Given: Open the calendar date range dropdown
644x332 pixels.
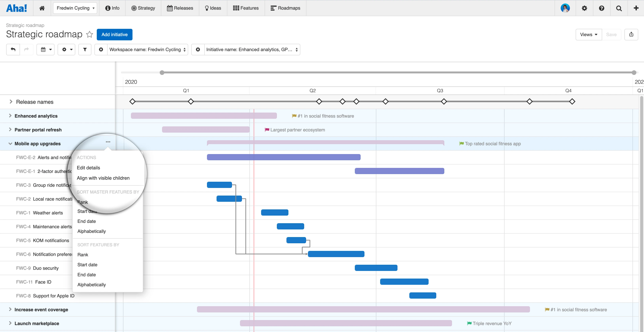Looking at the screenshot, I should (x=46, y=50).
